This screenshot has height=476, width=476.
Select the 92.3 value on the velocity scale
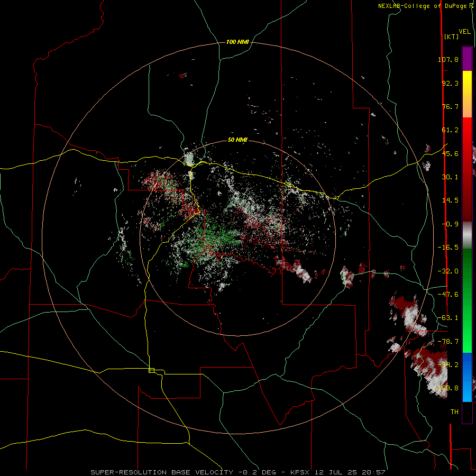450,83
